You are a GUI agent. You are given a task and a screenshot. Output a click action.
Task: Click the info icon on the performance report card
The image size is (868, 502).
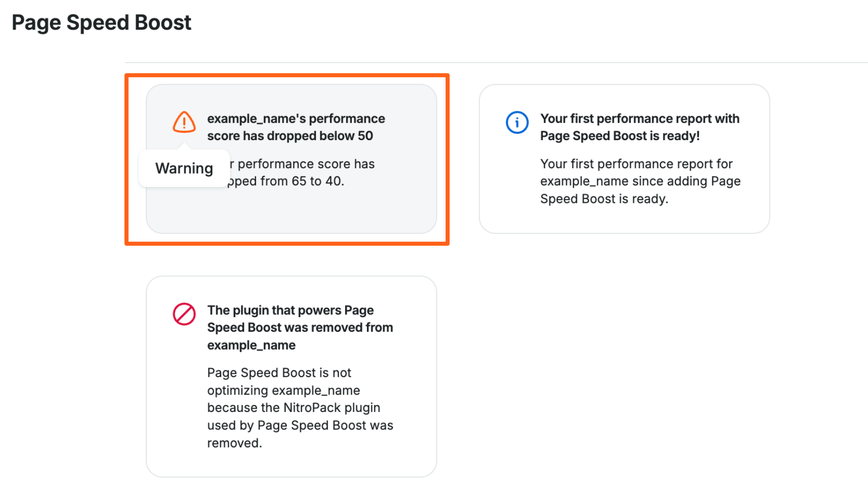click(x=517, y=123)
